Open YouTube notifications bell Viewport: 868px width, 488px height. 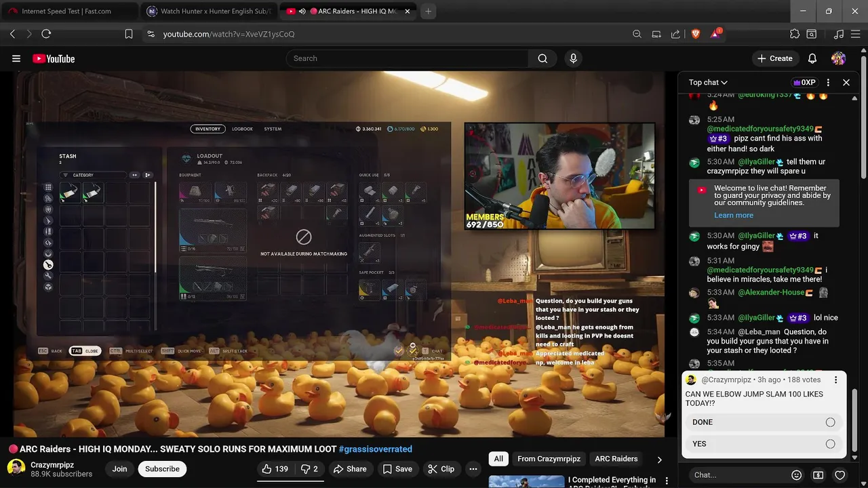(x=812, y=58)
